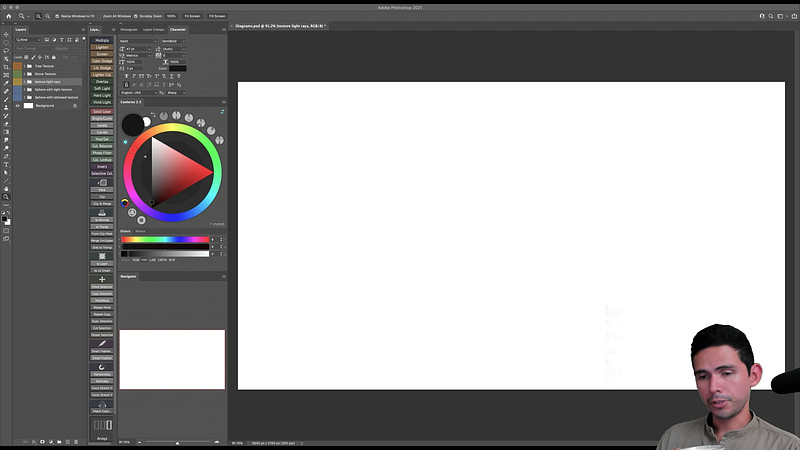This screenshot has height=450, width=800.
Task: Click the Navigator preview thumbnail
Action: point(172,359)
